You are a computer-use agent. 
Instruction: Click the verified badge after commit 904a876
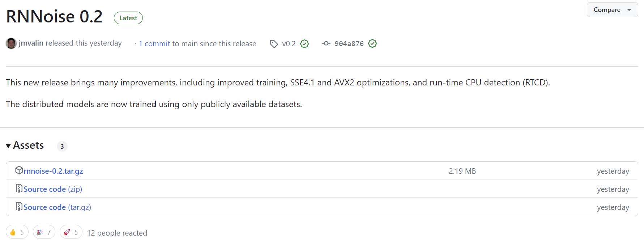(x=372, y=44)
